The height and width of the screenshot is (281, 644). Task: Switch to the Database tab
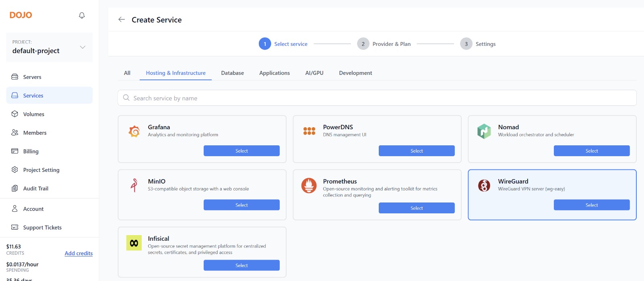(x=232, y=73)
